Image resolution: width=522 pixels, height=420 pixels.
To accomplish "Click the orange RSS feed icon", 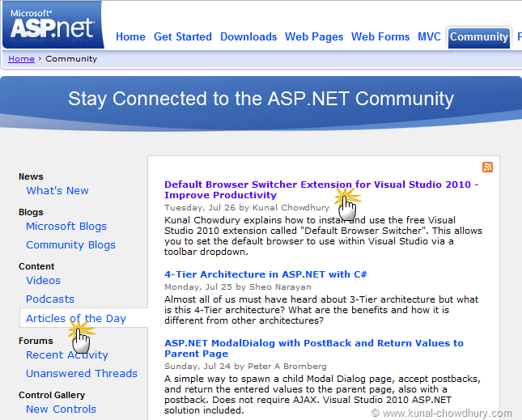I will 487,168.
